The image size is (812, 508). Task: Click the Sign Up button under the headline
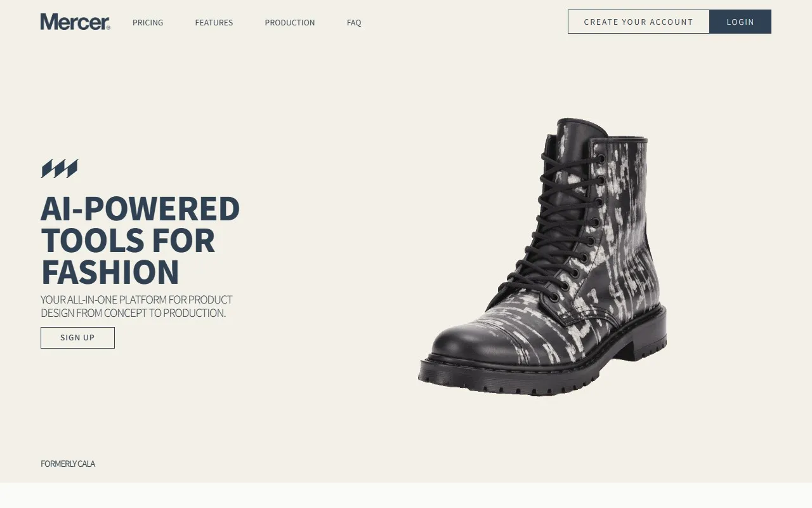[x=77, y=338]
